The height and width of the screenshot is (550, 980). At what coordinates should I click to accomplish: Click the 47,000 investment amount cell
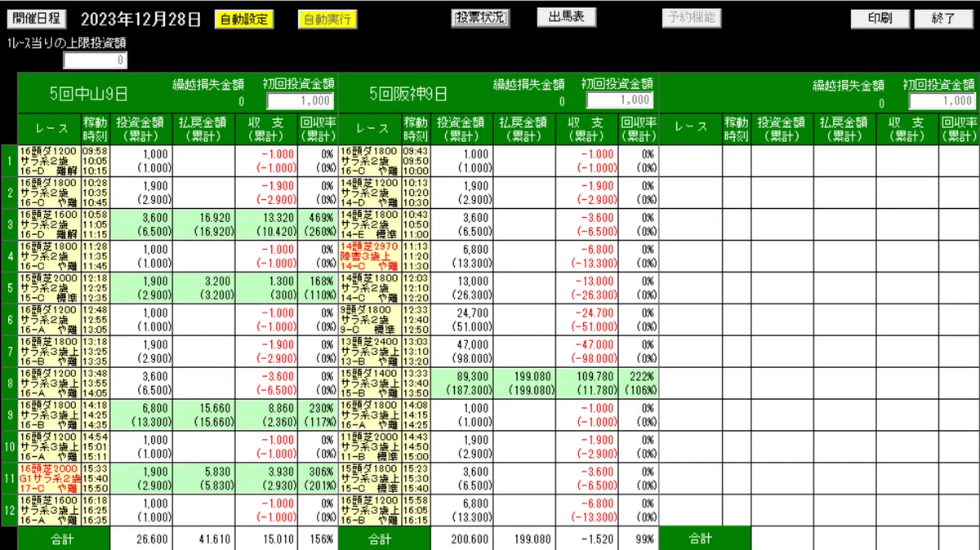(x=462, y=351)
